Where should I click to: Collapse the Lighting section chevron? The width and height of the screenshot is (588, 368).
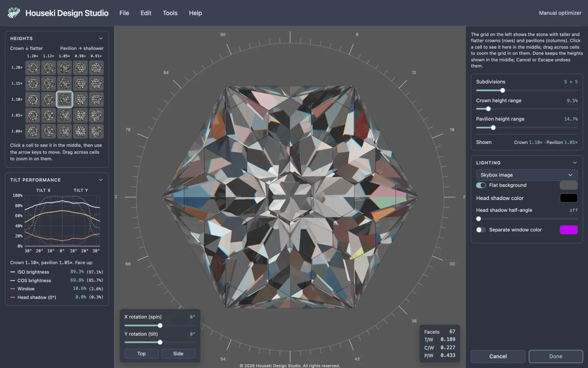coord(575,163)
